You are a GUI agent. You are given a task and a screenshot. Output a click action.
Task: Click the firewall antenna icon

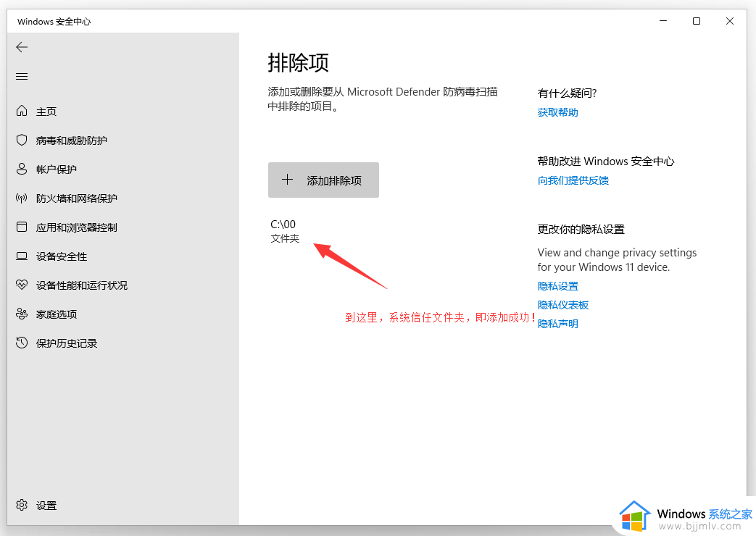22,198
